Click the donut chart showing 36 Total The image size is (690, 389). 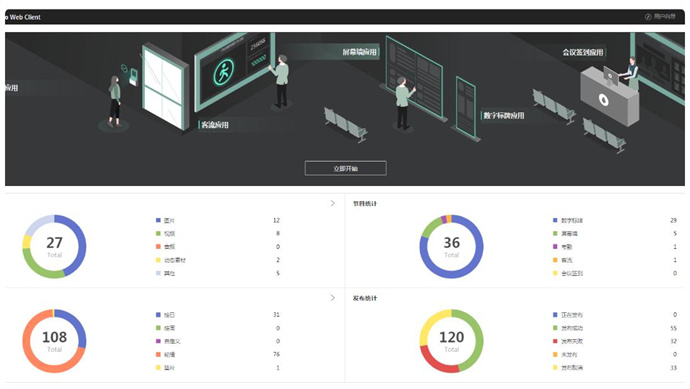[451, 246]
